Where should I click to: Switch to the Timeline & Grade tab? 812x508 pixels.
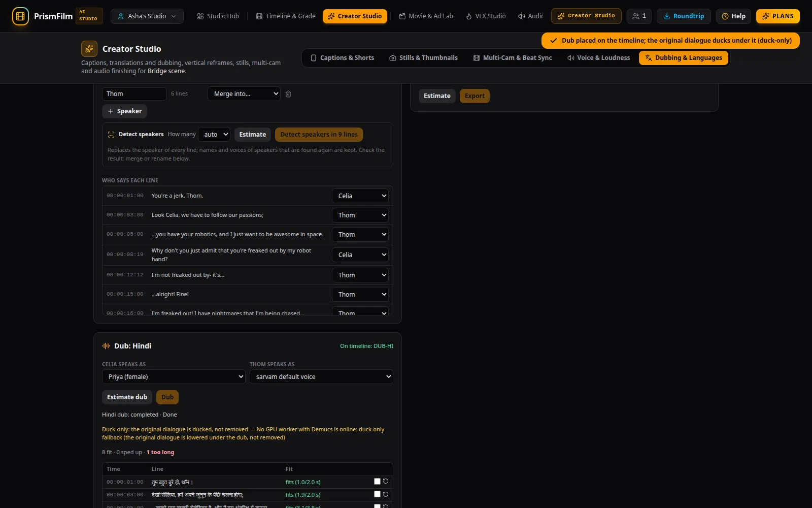click(x=286, y=16)
